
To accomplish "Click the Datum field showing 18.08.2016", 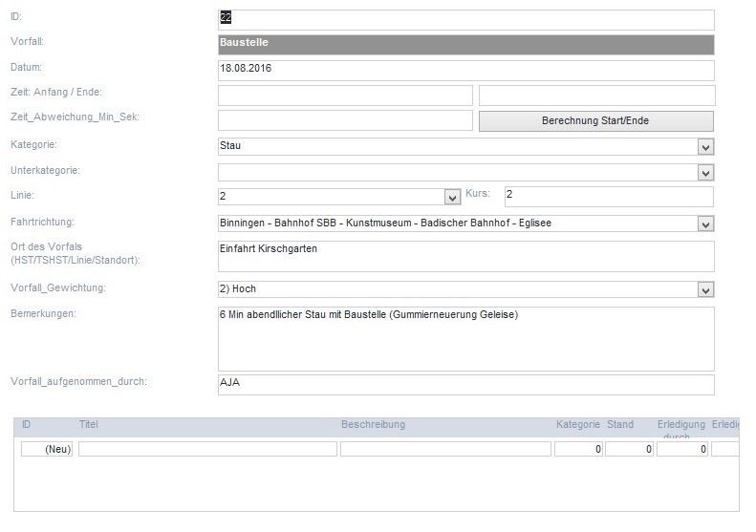I will tap(465, 71).
